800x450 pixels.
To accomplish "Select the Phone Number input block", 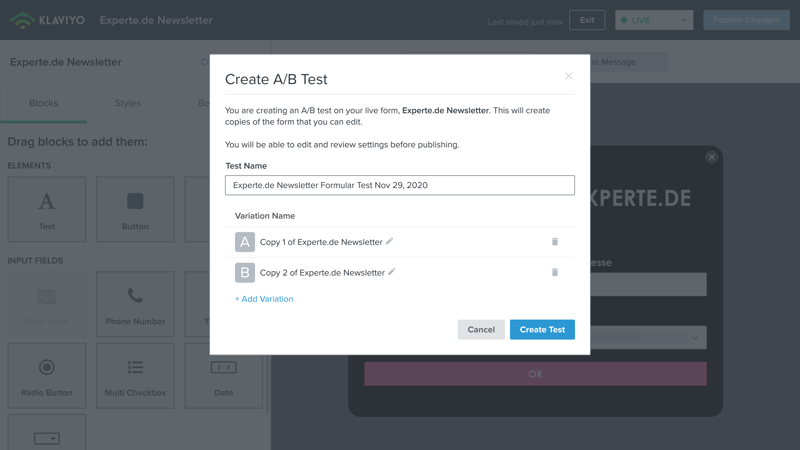I will click(x=135, y=305).
